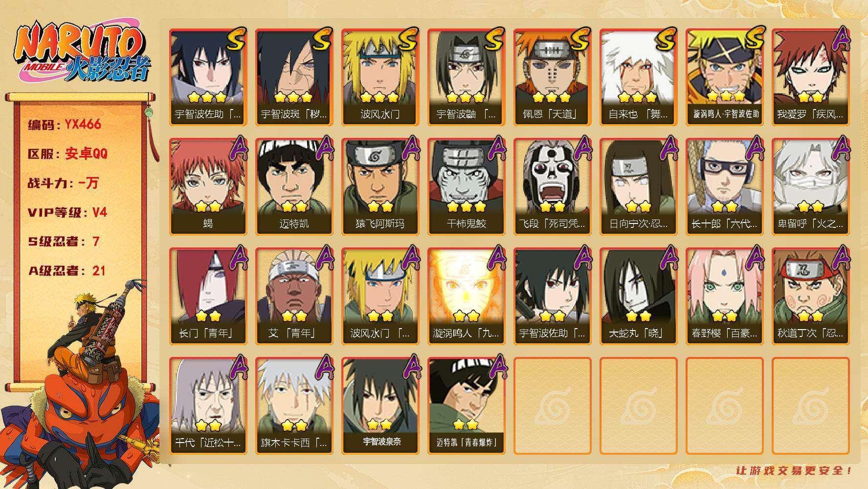Select the 艾「青年」 ninja card
868x489 pixels.
294,296
